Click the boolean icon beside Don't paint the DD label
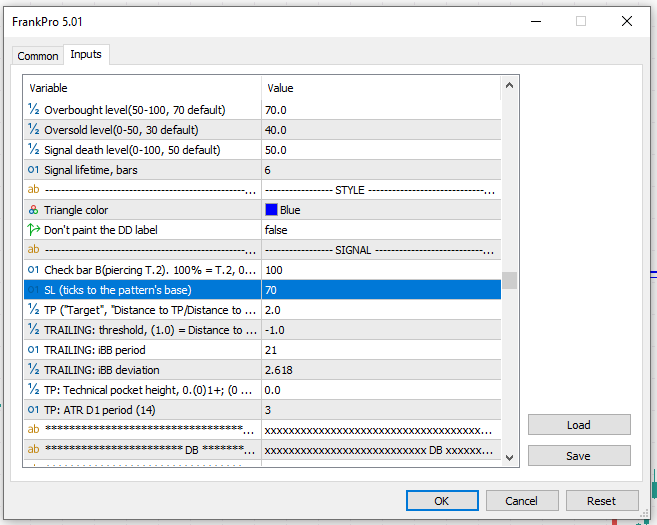This screenshot has width=657, height=525. coord(33,230)
